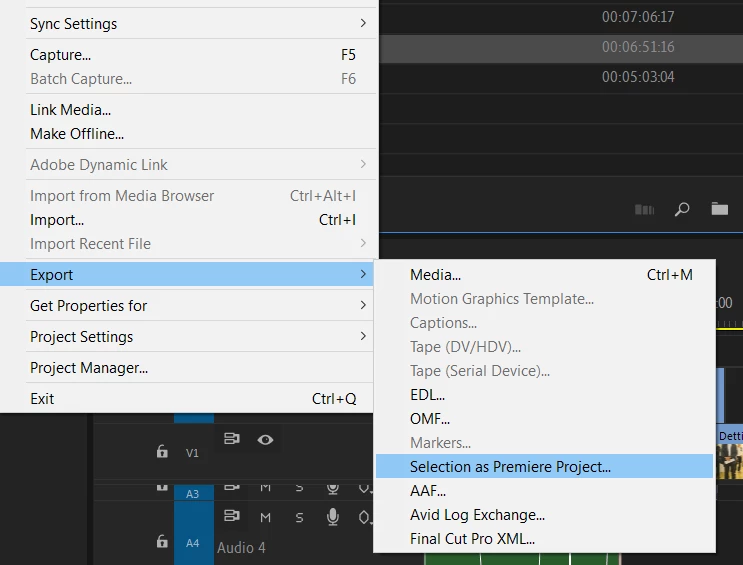Select Selection as Premiere Project...
The image size is (743, 565).
pos(544,466)
